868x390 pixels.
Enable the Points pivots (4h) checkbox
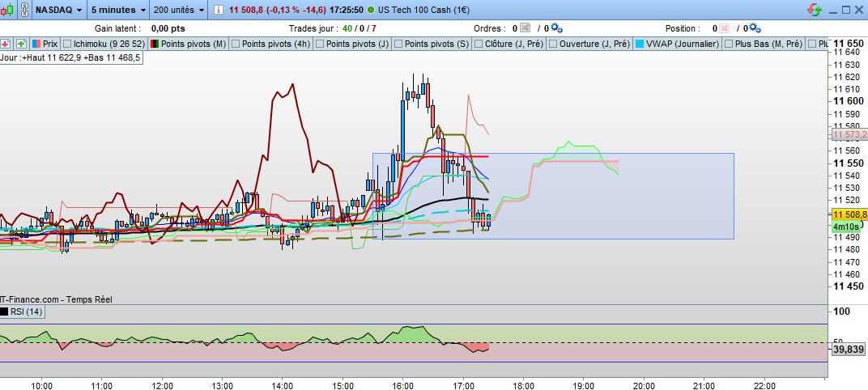236,44
